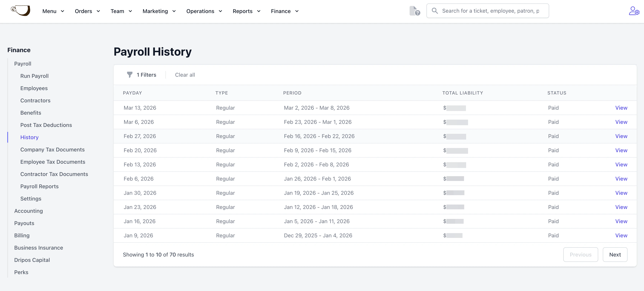Go to Dripos Capital section
Viewport: 644px width, 291px height.
click(x=32, y=260)
